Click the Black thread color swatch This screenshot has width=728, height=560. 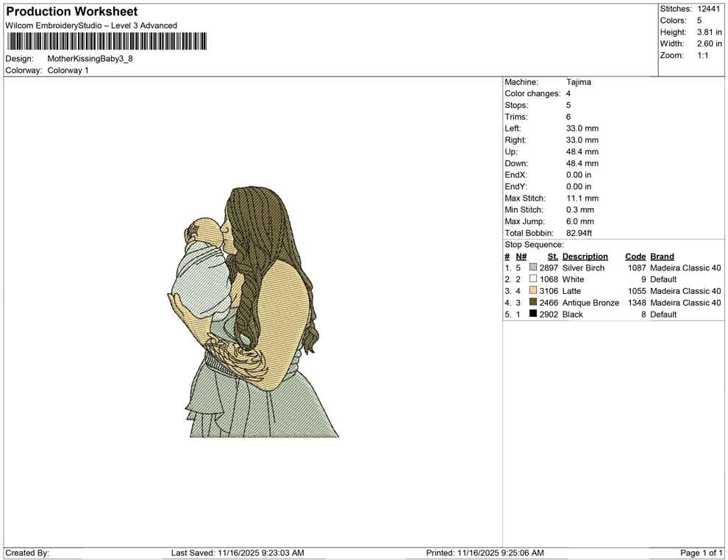click(533, 315)
